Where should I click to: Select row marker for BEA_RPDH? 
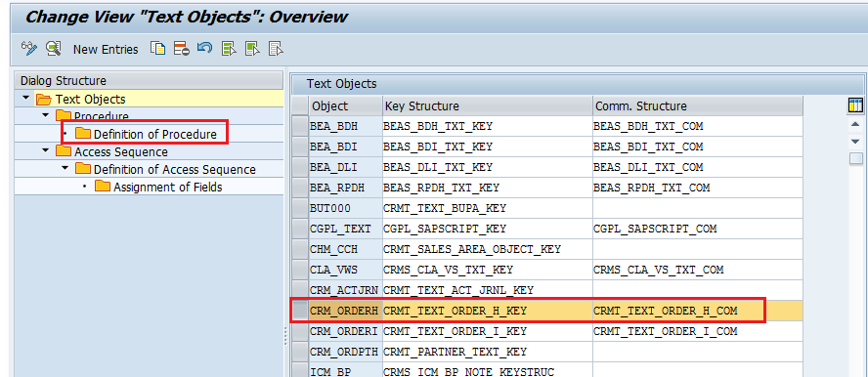tap(300, 188)
